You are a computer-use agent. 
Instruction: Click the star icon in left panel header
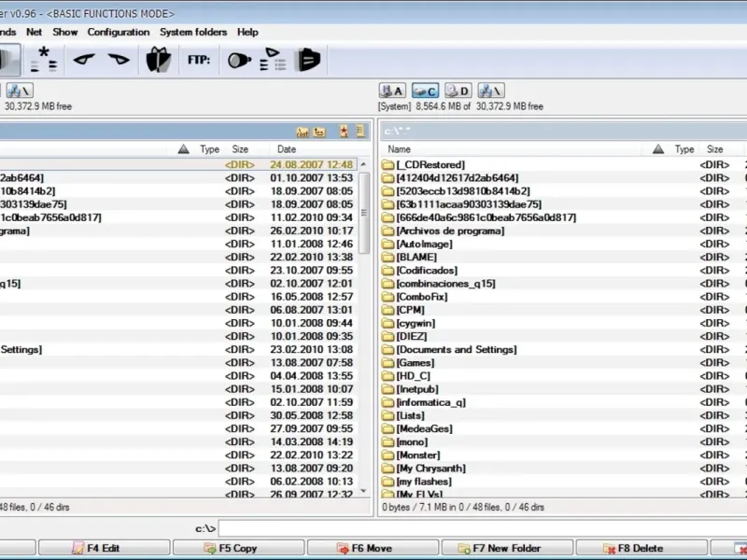344,132
